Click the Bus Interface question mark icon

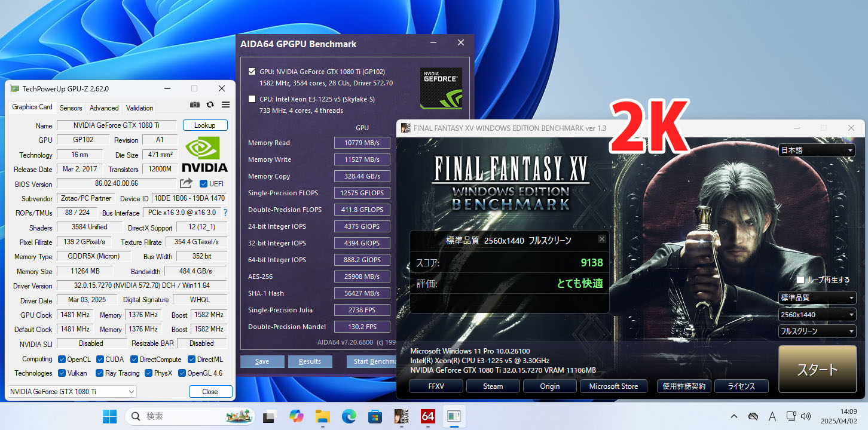coord(225,213)
